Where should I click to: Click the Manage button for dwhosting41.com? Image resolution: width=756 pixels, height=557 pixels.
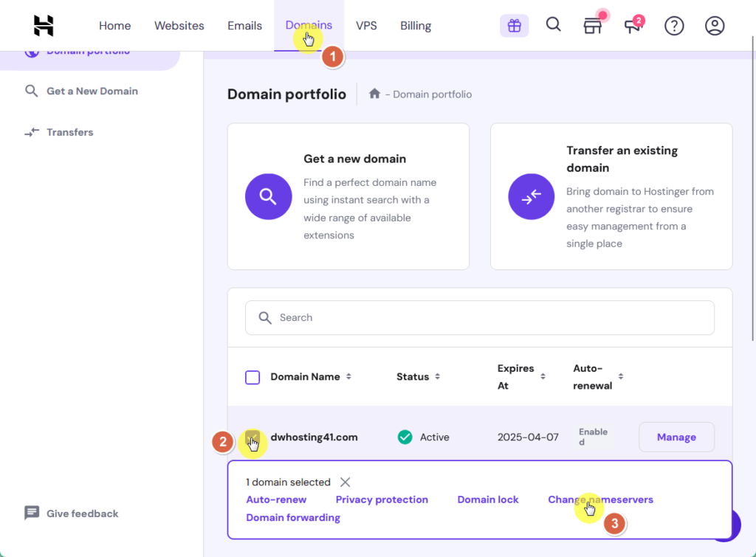coord(676,437)
